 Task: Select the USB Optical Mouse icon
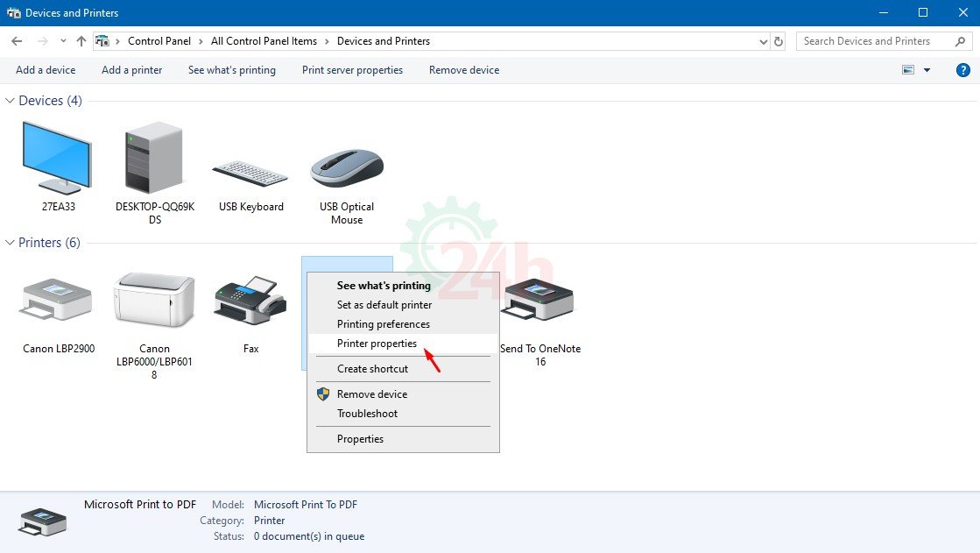point(347,168)
